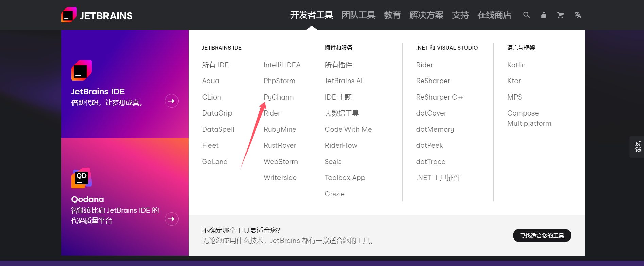Click Scala plugin link
Screen dimensions: 644x266
pos(333,162)
